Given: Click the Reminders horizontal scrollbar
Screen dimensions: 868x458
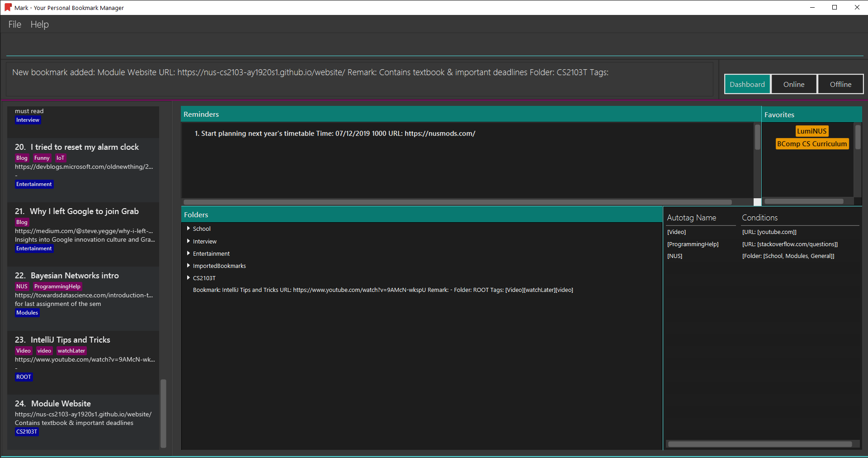Looking at the screenshot, I should pos(458,202).
